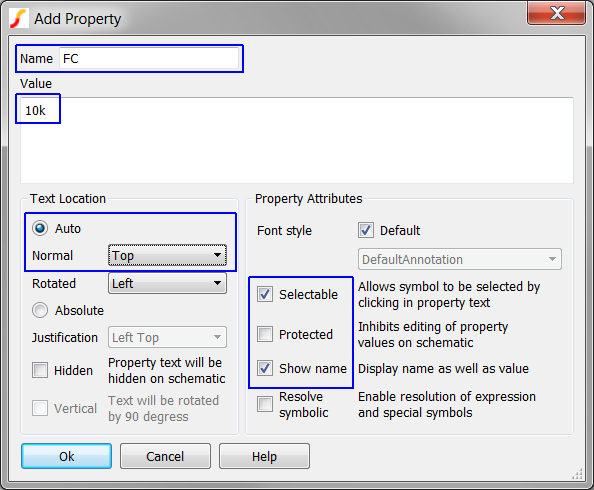
Task: Click the Name input field containing FC
Action: (x=149, y=59)
